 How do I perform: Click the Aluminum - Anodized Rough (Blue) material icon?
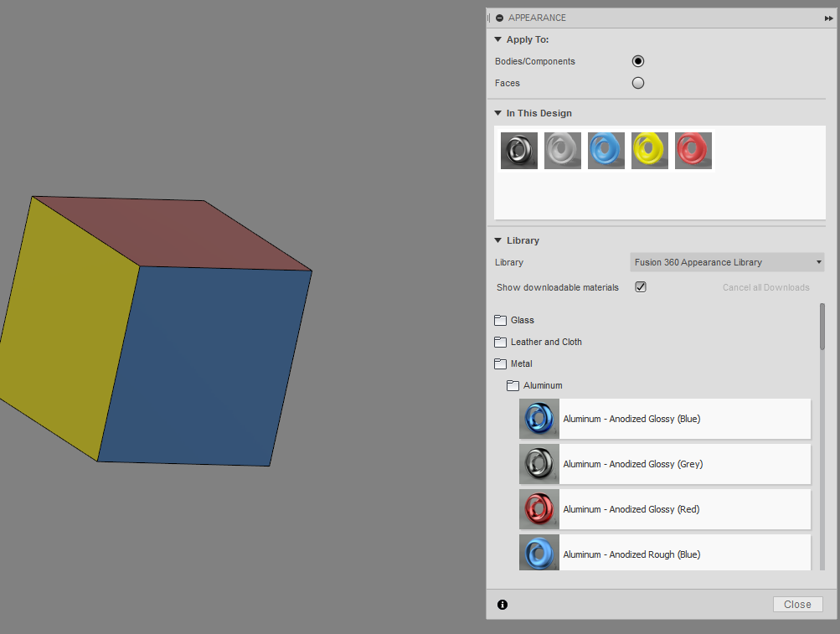click(539, 553)
